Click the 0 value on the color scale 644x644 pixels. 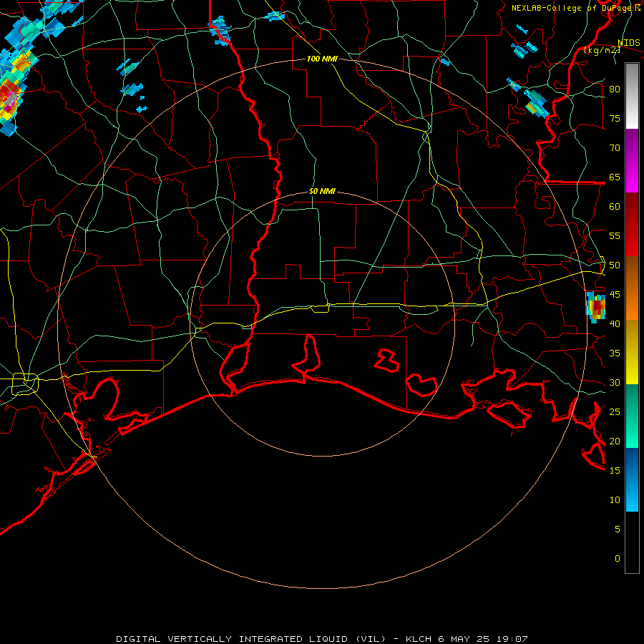coord(618,559)
